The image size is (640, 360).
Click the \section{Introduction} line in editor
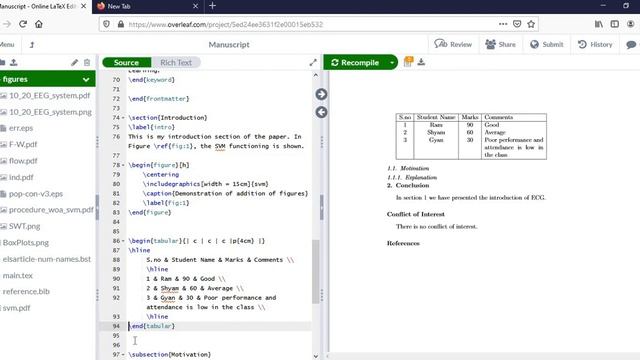pyautogui.click(x=168, y=118)
